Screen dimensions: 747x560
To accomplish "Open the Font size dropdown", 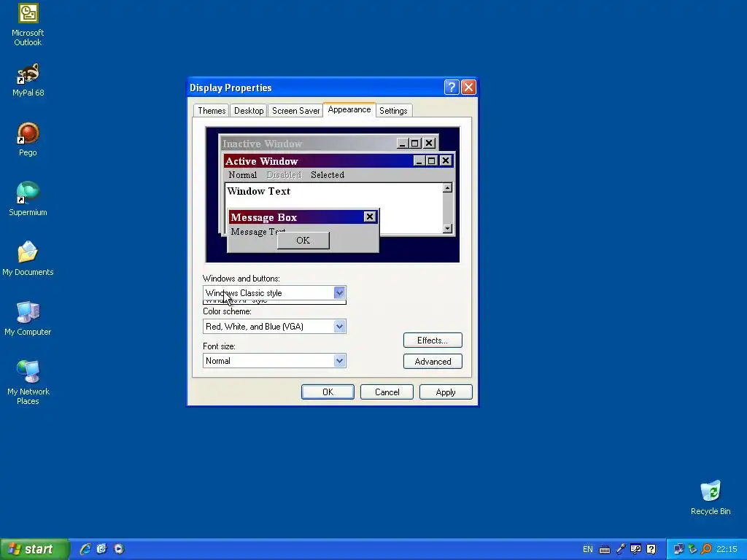I will (x=274, y=360).
